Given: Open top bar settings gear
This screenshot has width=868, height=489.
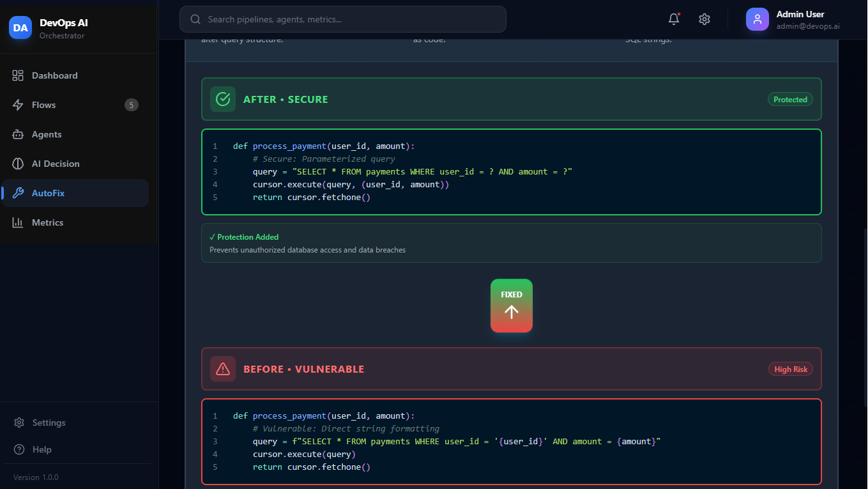Looking at the screenshot, I should 704,19.
